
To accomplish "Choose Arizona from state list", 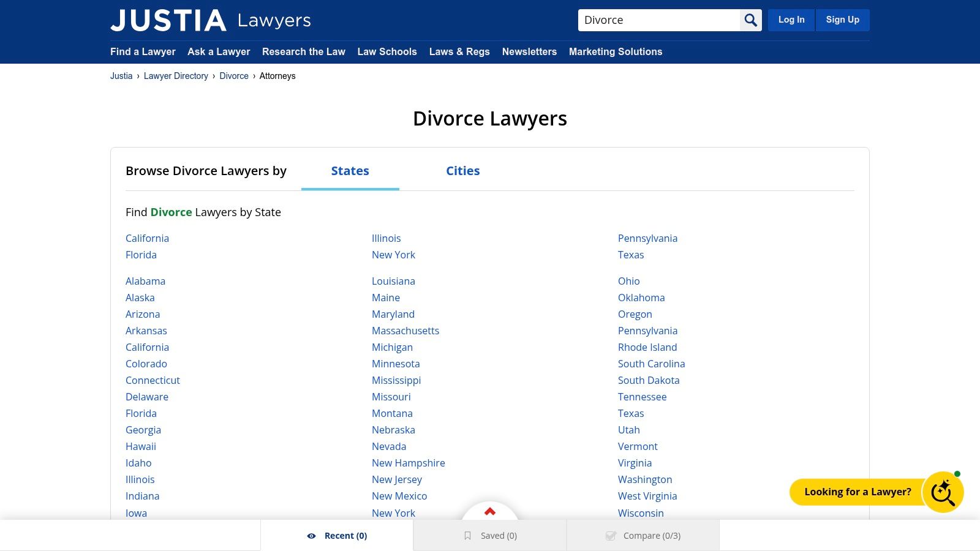I will click(143, 314).
